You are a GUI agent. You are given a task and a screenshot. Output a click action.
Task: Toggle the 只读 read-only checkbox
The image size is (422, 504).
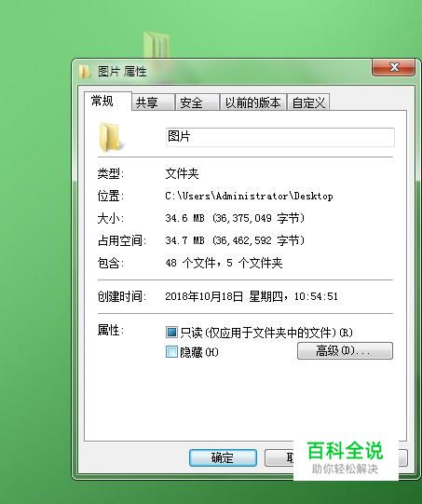pos(171,332)
